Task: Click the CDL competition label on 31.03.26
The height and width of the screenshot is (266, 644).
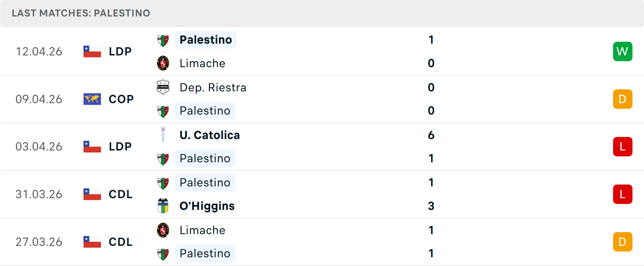Action: tap(120, 194)
